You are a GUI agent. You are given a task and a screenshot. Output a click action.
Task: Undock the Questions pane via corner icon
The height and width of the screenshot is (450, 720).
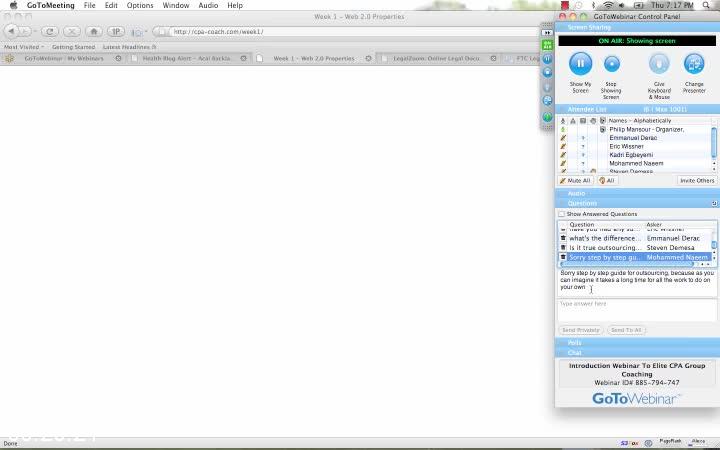tap(714, 203)
